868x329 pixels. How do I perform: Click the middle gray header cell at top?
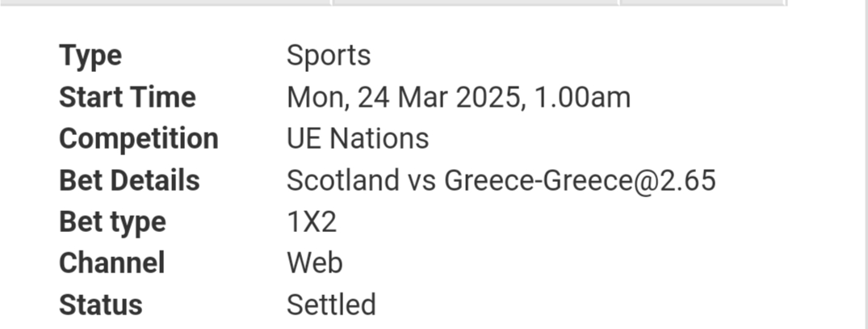(476, 2)
